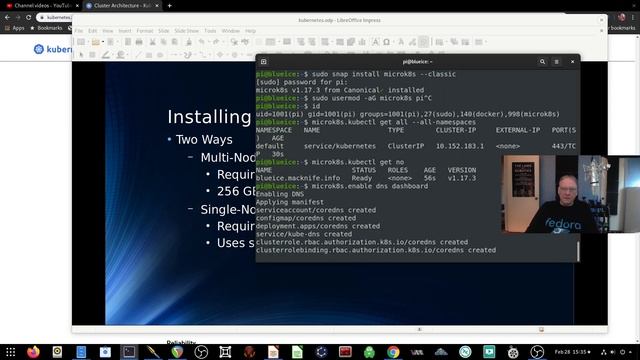Open the Slide Show menu in Impress
The width and height of the screenshot is (640, 360).
pyautogui.click(x=187, y=31)
